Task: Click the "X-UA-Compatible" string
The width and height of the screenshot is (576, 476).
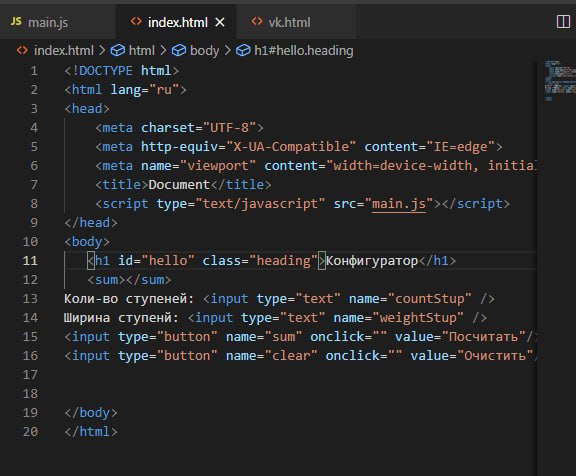Action: (x=291, y=147)
